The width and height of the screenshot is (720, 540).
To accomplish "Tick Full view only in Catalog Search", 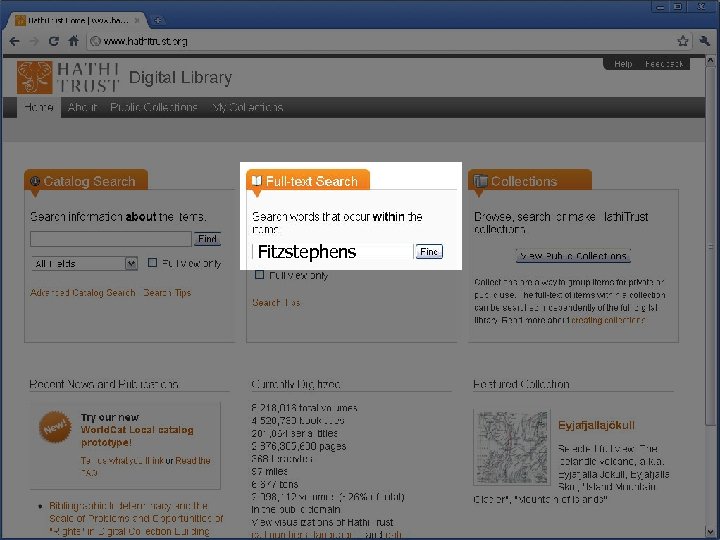I will [x=152, y=263].
